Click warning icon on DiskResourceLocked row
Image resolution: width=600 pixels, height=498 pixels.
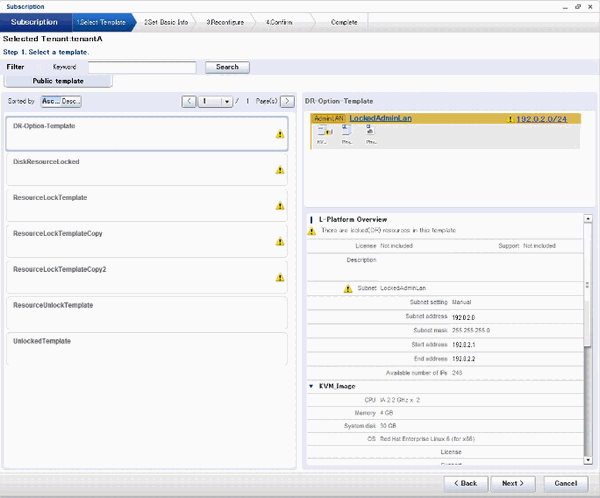point(280,170)
